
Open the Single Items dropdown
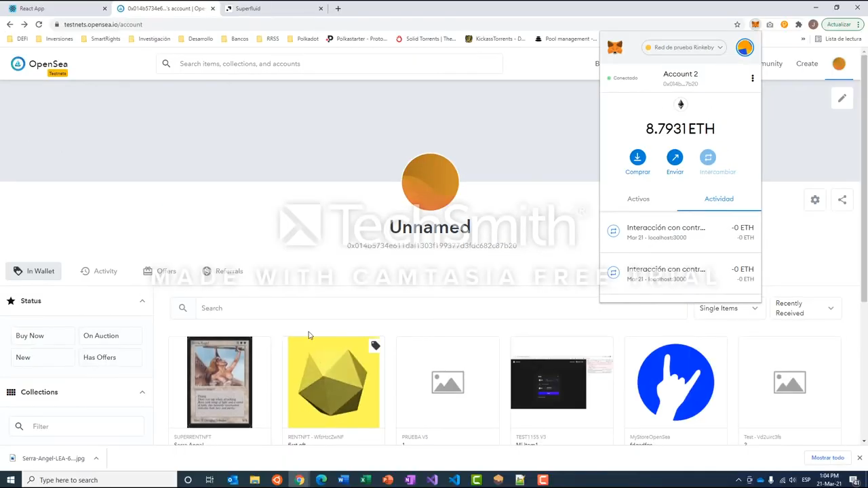[x=729, y=308]
